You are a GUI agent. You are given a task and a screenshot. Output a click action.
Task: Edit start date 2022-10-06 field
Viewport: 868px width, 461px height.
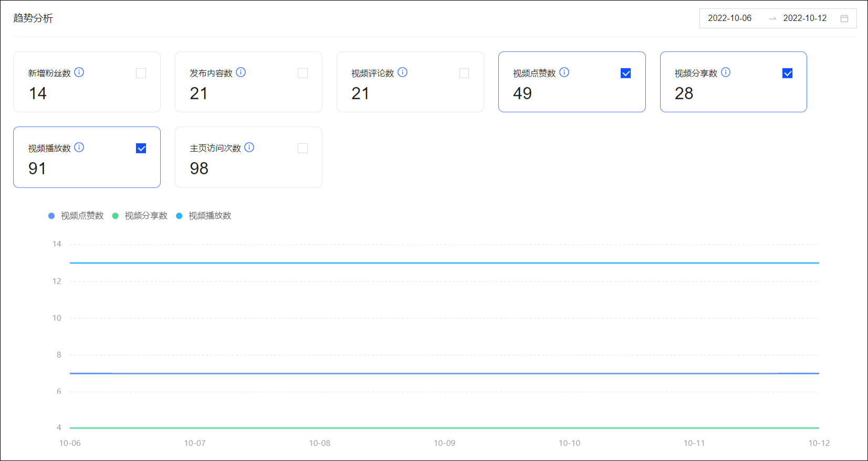tap(729, 18)
